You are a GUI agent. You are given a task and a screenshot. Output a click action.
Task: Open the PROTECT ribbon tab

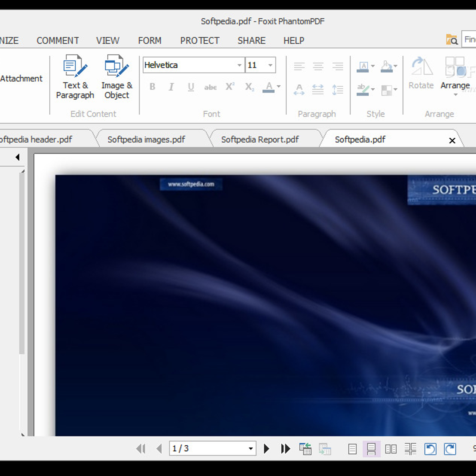200,40
